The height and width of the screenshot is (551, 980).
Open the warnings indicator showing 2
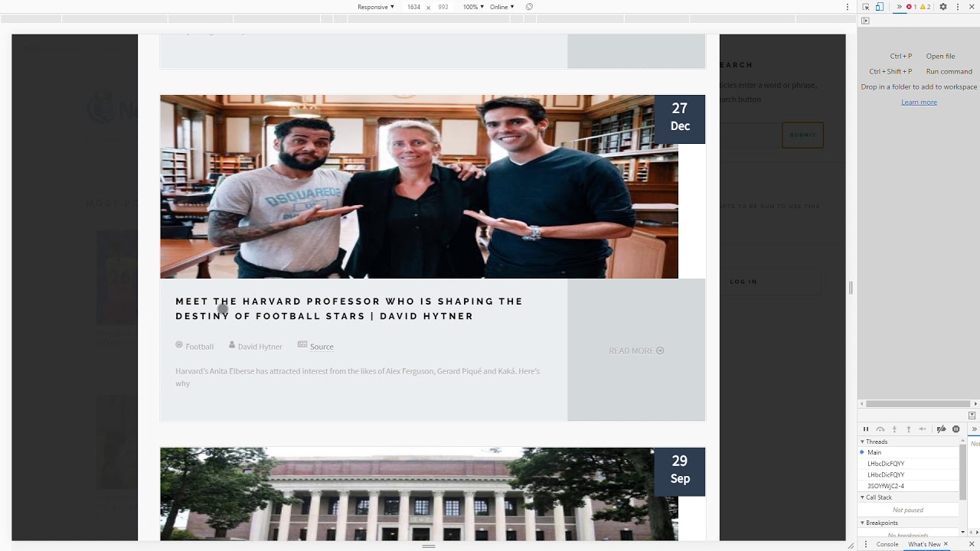(x=925, y=7)
